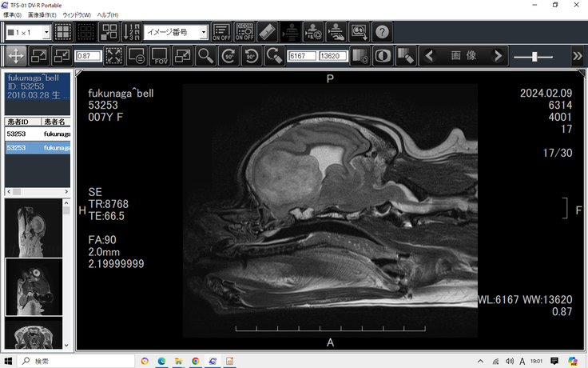The image size is (588, 368).
Task: Toggle annotation overlay ON/OFF
Action: pyautogui.click(x=222, y=32)
